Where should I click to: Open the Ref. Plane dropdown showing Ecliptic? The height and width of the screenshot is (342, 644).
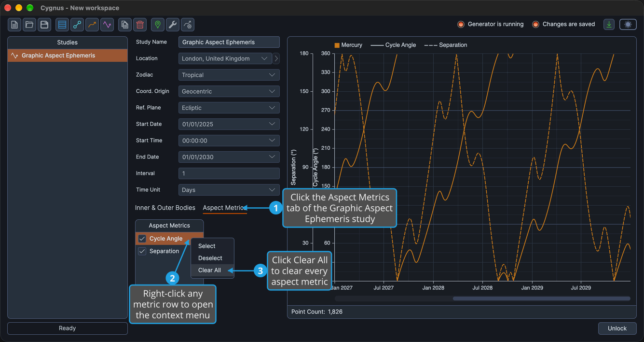click(229, 108)
